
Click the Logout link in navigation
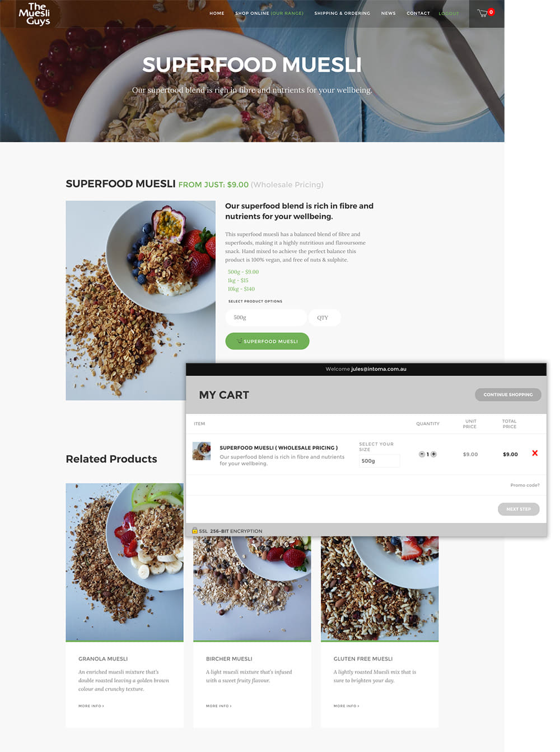(449, 13)
